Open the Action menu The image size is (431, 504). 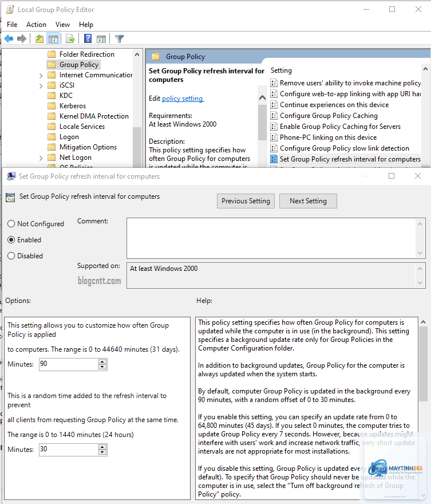click(x=36, y=25)
